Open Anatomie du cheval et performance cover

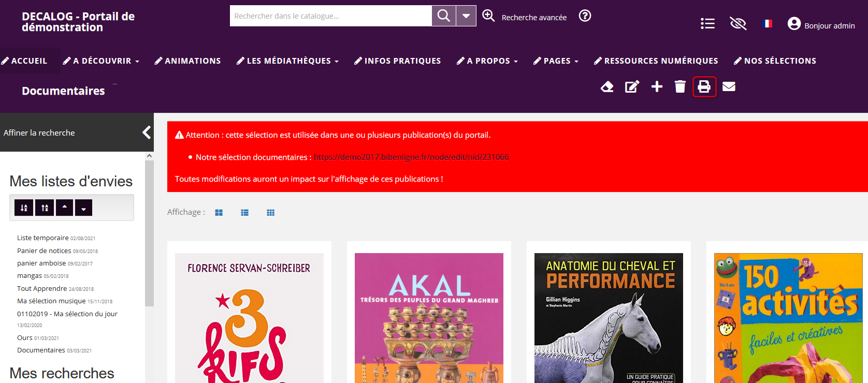(x=609, y=318)
